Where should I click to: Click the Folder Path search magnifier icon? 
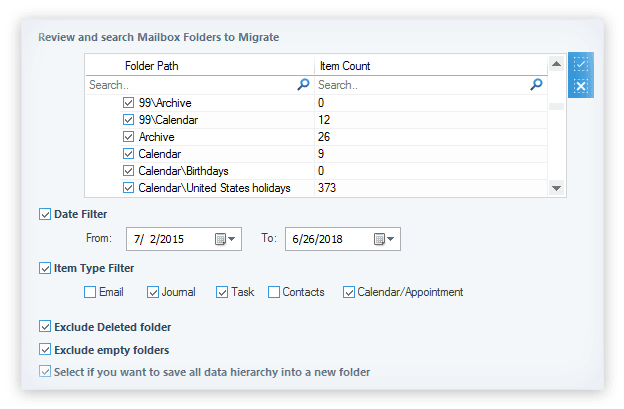coord(304,86)
